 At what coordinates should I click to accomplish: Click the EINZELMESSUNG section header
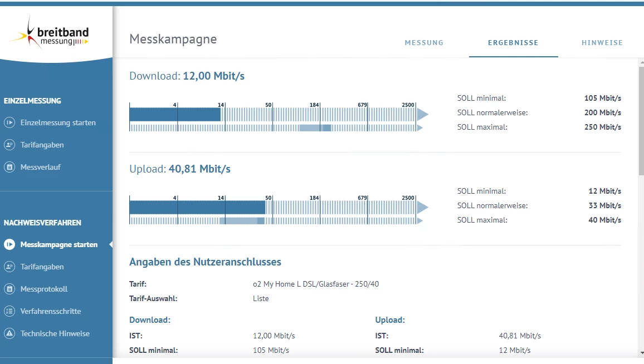[32, 101]
